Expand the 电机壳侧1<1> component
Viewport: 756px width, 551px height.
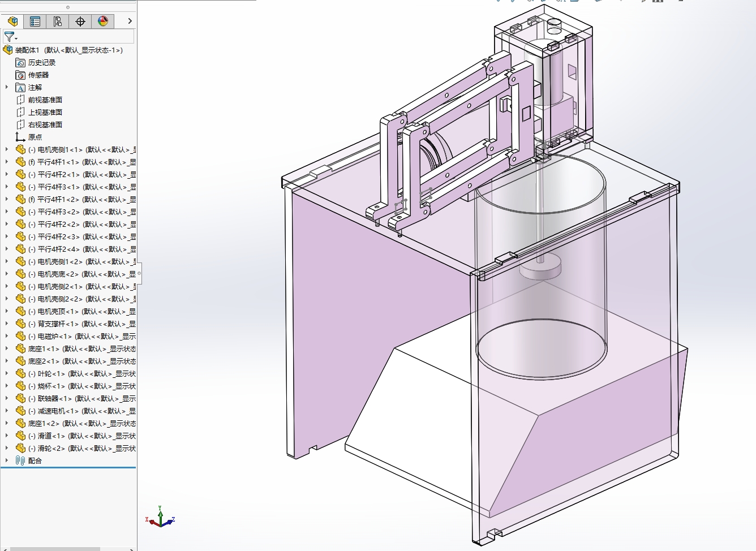(7, 149)
